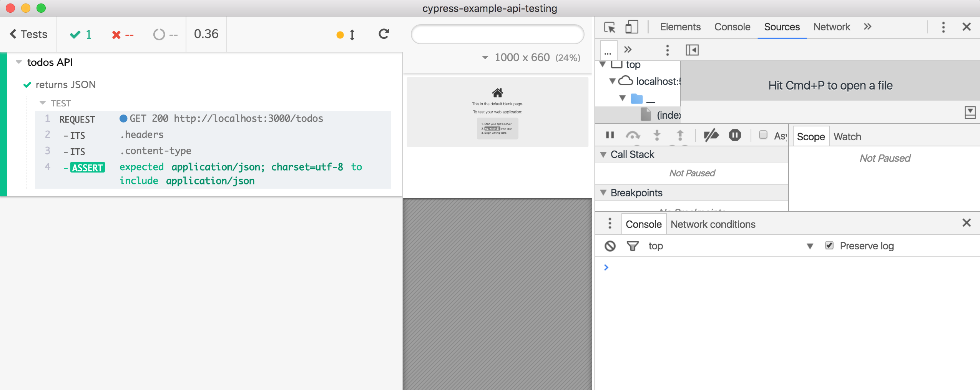980x390 pixels.
Task: Toggle the device toolbar icon
Action: coord(631,27)
